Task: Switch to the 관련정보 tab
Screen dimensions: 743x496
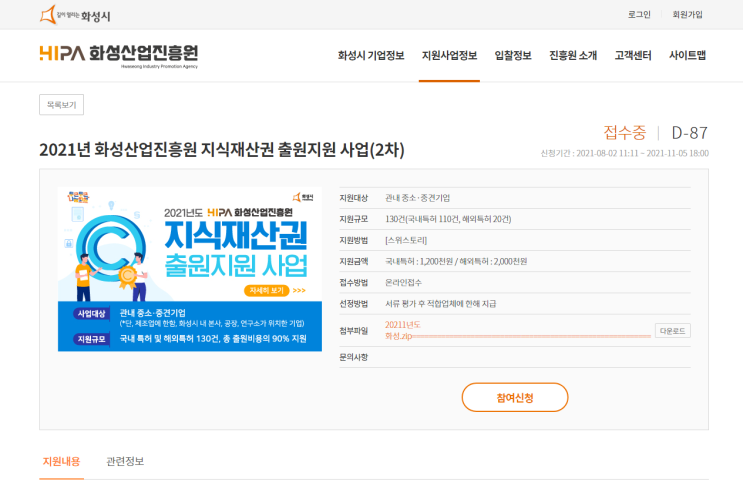Action: point(125,461)
